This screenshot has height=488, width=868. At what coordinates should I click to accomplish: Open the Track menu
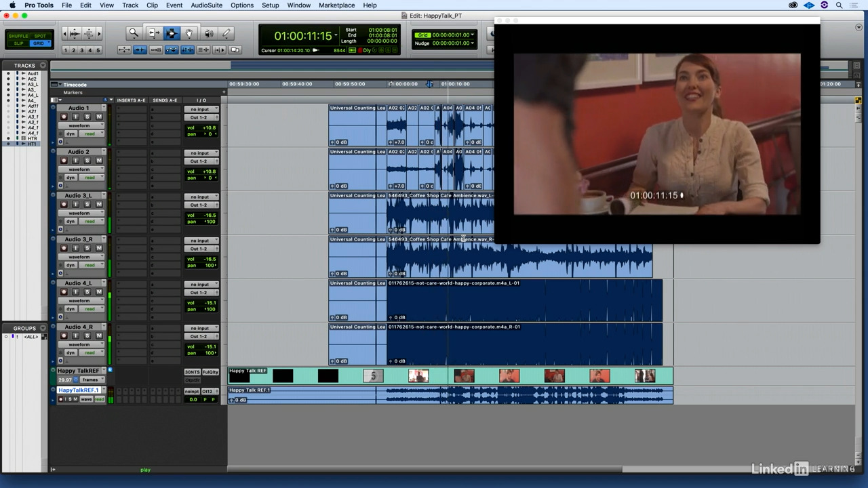point(130,5)
